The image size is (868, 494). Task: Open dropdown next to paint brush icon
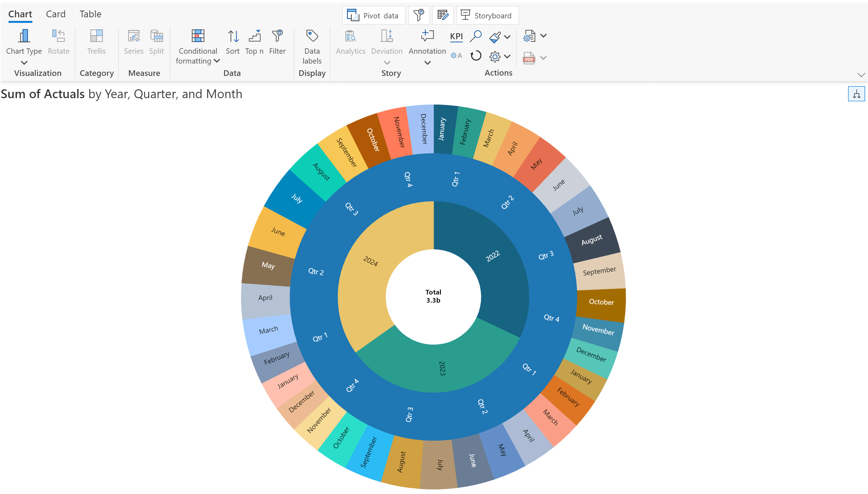[507, 37]
